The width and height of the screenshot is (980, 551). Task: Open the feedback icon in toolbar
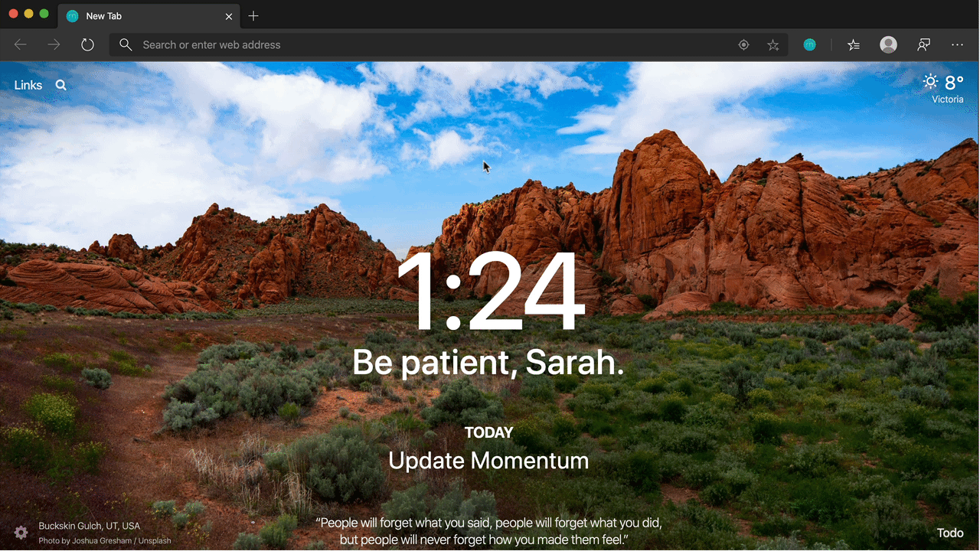tap(924, 45)
